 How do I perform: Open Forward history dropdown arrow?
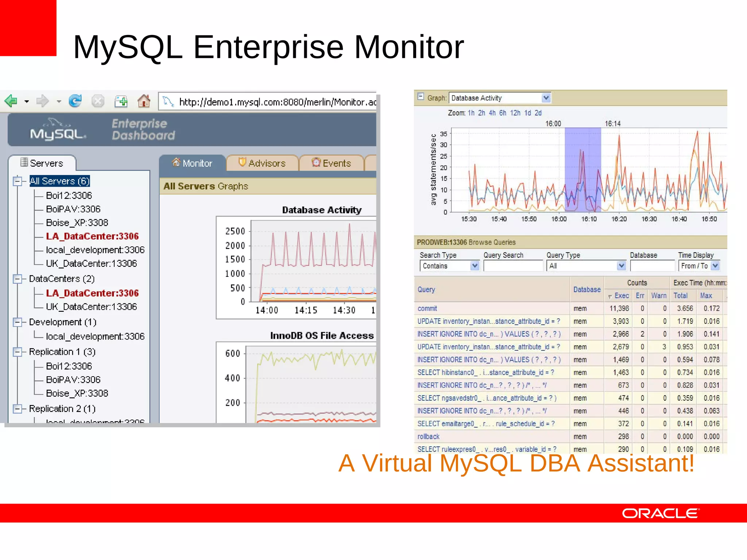pos(59,102)
